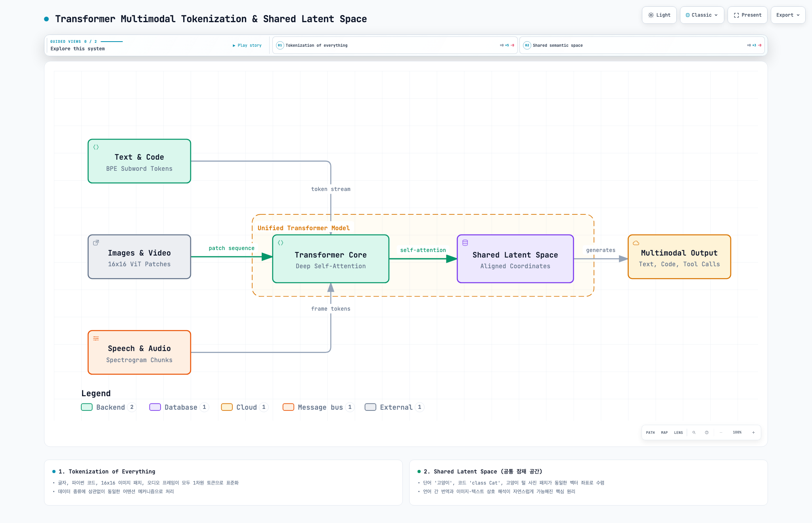Open the Export dropdown menu
Image resolution: width=812 pixels, height=523 pixels.
point(788,15)
